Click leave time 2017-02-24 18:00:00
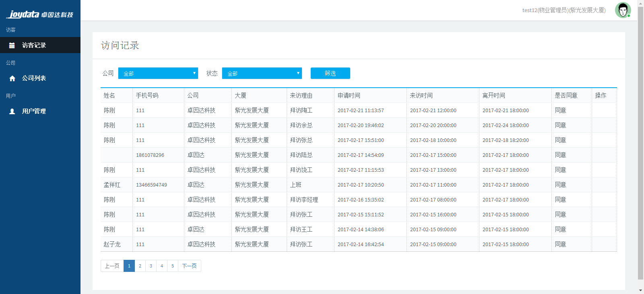This screenshot has height=294, width=644. click(506, 125)
